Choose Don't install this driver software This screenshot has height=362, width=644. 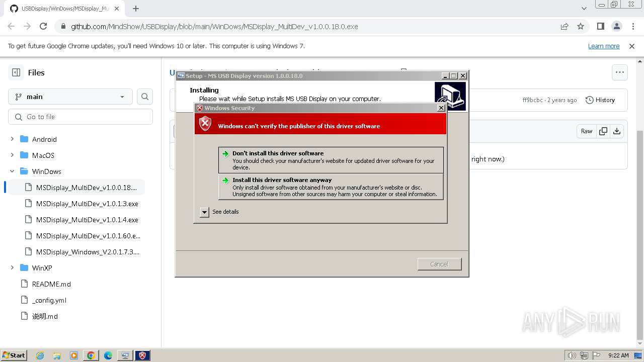pos(331,160)
